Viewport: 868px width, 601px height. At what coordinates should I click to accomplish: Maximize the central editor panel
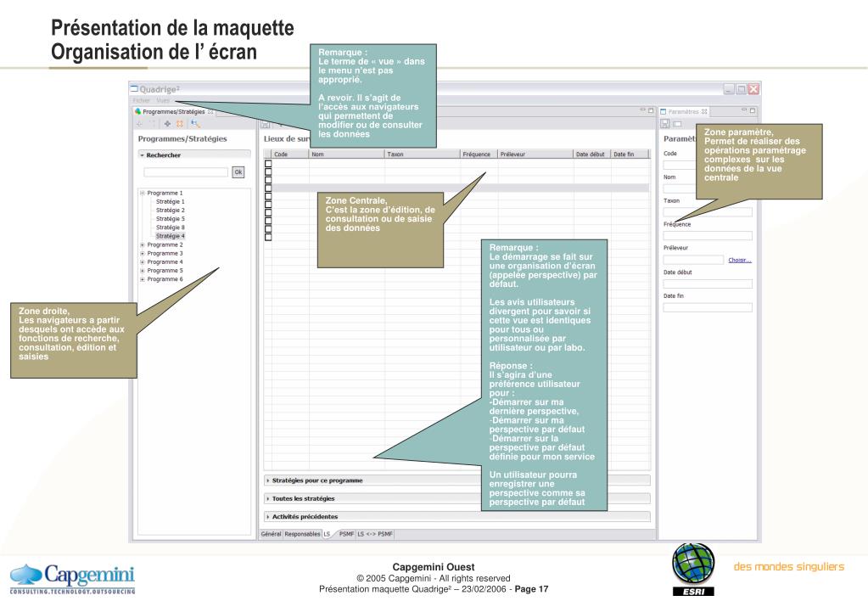(x=651, y=110)
